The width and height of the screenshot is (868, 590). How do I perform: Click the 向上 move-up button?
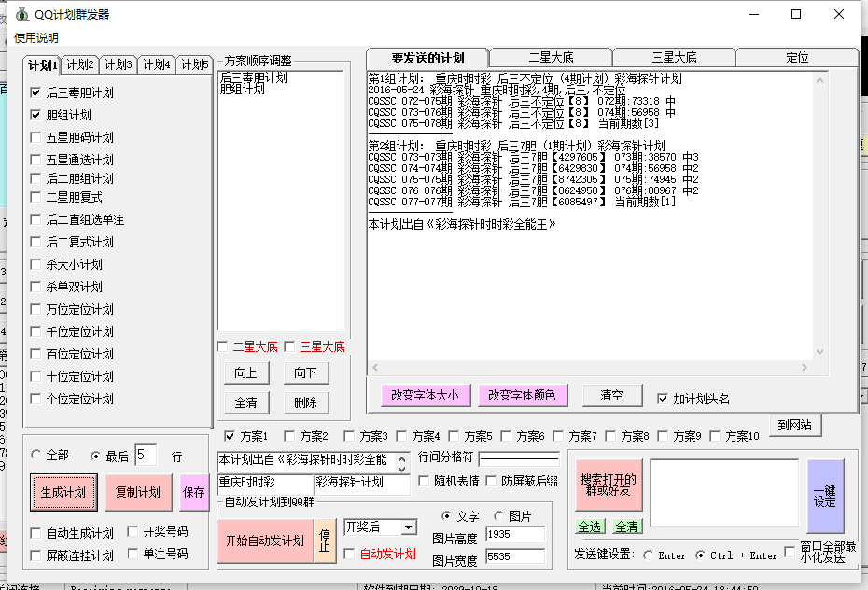point(245,373)
